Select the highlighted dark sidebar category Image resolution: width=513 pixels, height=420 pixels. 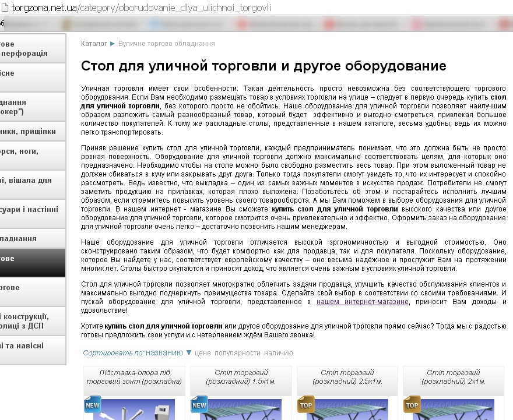pos(33,263)
